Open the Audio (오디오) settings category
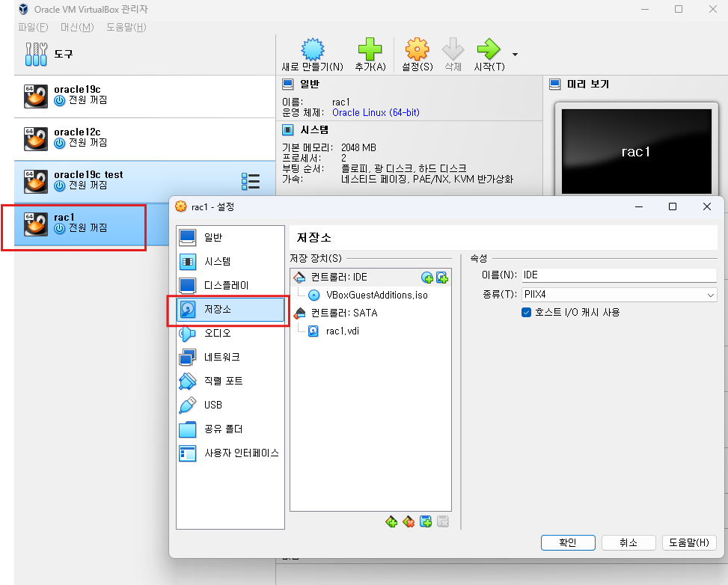Viewport: 728px width, 585px height. (x=230, y=333)
